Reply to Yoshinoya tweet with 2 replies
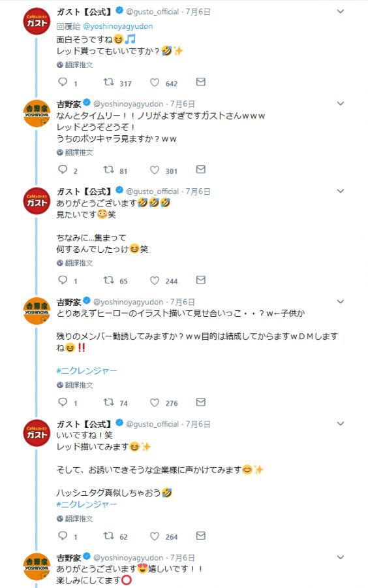Image resolution: width=368 pixels, height=588 pixels. [63, 170]
